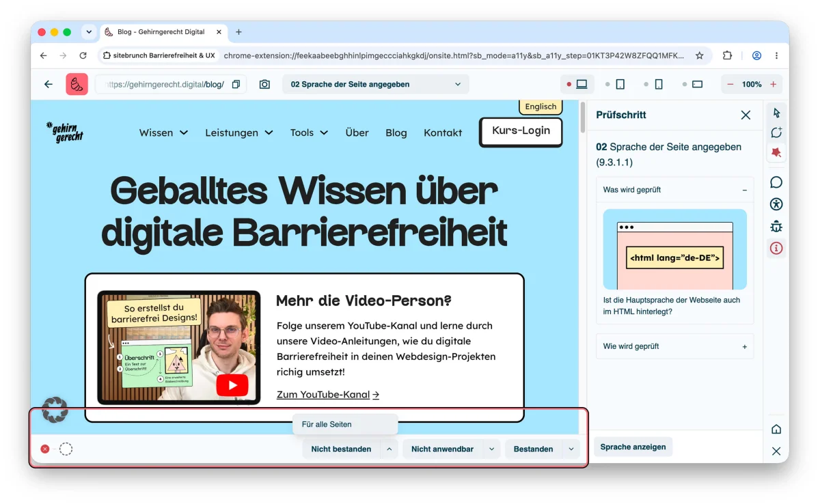Open a new Chrome tab
This screenshot has height=504, width=820.
tap(238, 32)
